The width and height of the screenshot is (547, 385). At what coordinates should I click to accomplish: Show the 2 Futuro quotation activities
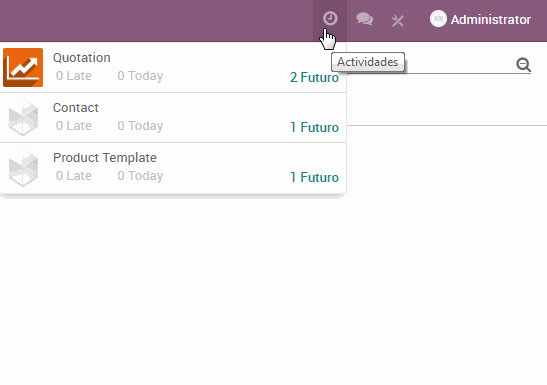314,77
